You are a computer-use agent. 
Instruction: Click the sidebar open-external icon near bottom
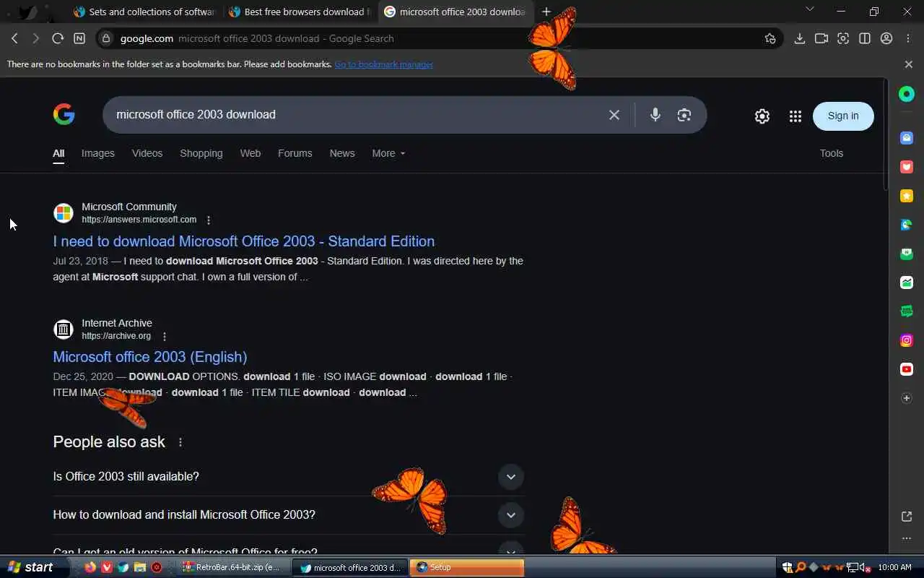tap(907, 517)
